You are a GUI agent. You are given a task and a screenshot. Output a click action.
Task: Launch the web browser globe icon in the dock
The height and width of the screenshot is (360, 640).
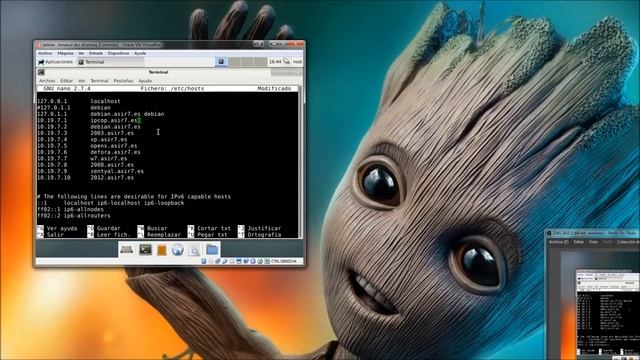[x=178, y=249]
